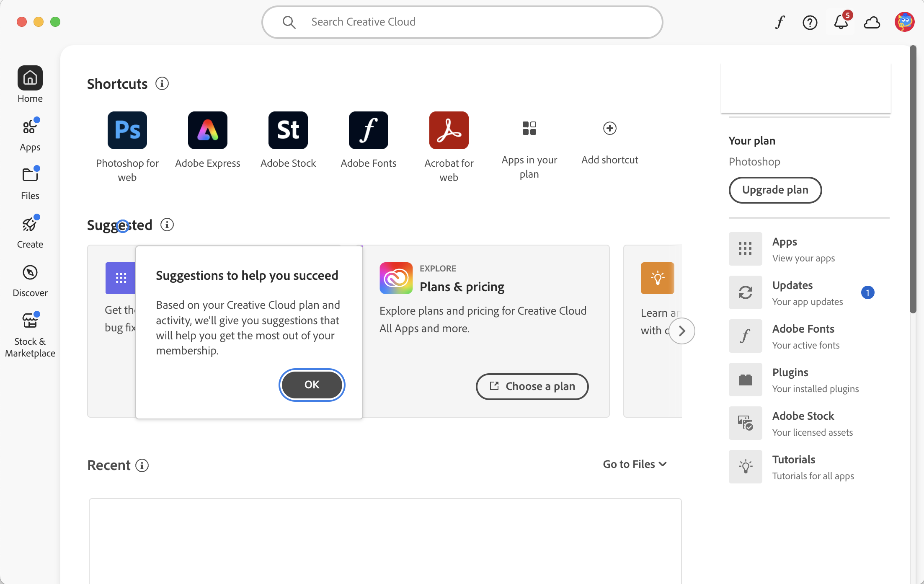This screenshot has width=924, height=584.
Task: Open the notifications bell
Action: click(x=841, y=22)
